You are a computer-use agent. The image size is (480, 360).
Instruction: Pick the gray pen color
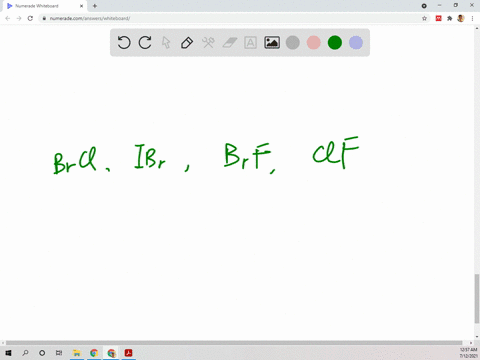293,43
